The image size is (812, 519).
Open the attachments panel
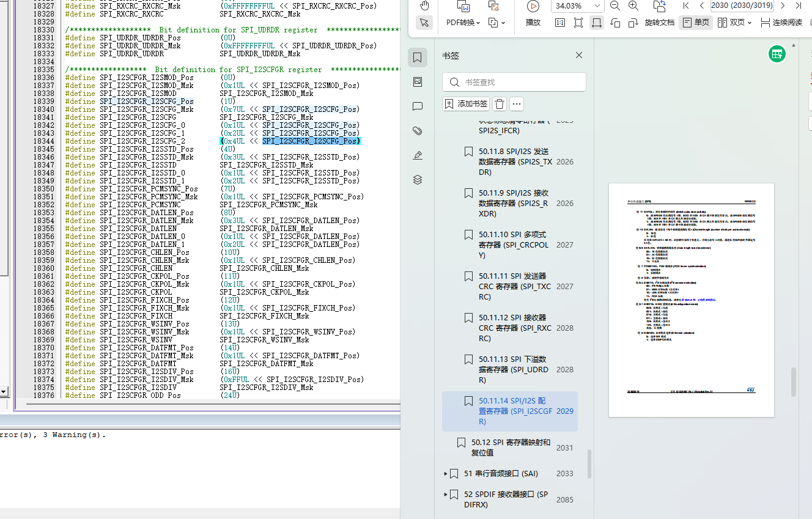tap(417, 131)
